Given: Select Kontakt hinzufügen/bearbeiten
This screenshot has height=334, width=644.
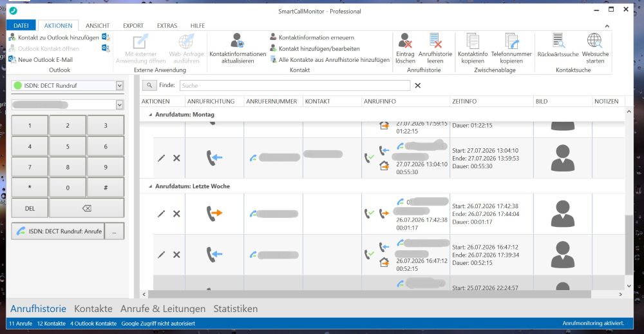Looking at the screenshot, I should pyautogui.click(x=315, y=48).
